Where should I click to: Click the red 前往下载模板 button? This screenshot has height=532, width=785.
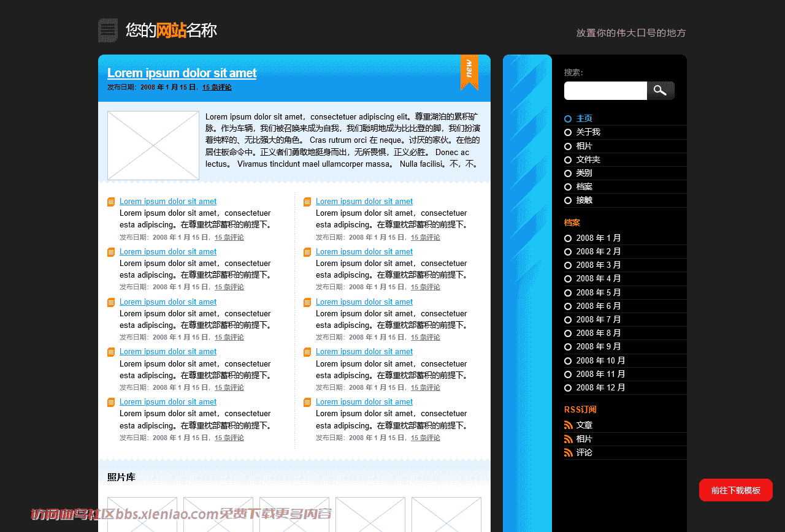pyautogui.click(x=736, y=490)
